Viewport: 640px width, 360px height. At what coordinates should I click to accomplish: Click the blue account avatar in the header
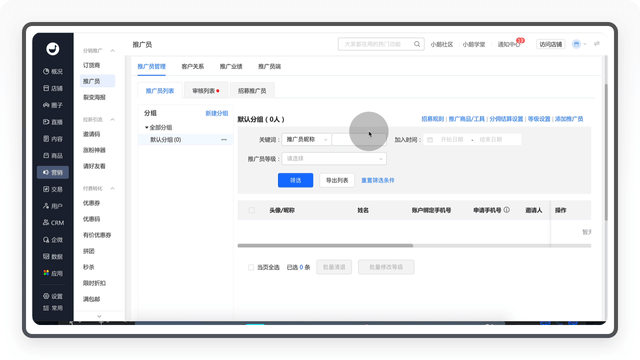576,44
